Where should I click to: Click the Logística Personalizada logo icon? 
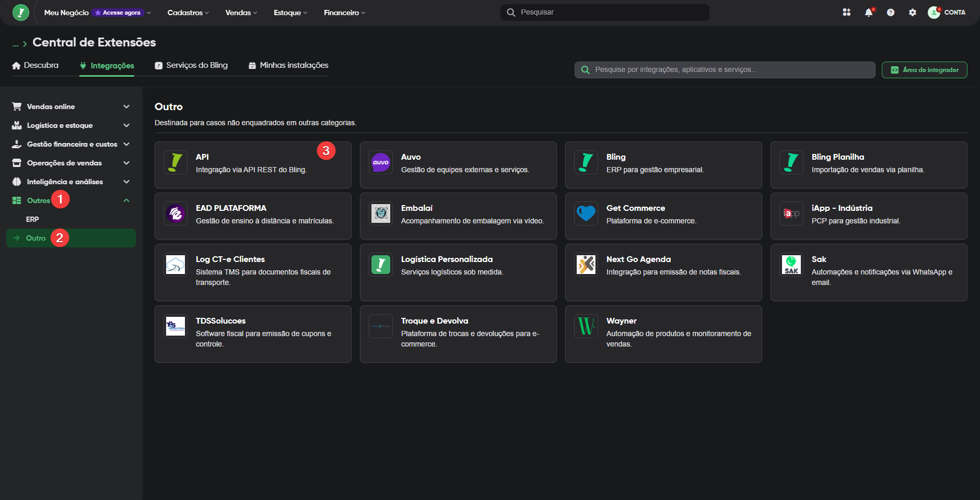click(x=381, y=265)
